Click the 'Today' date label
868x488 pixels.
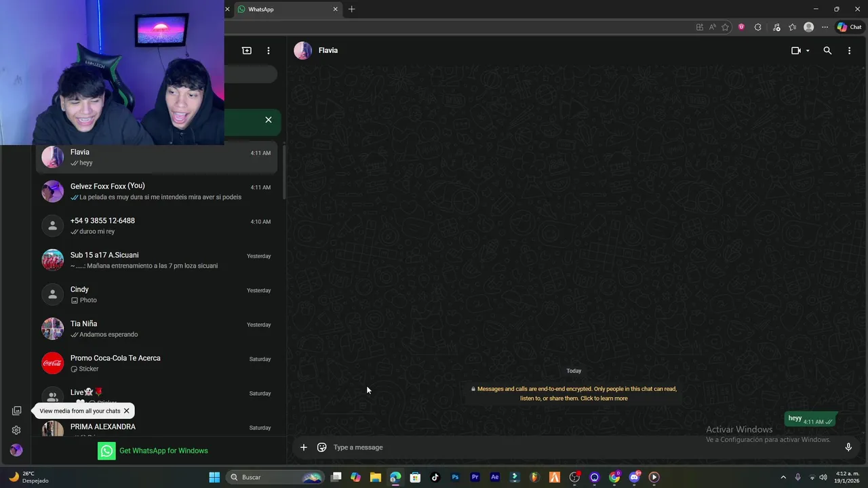[574, 371]
